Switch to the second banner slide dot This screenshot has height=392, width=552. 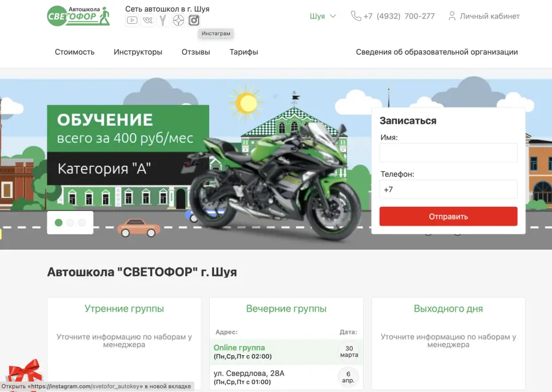[x=71, y=223]
